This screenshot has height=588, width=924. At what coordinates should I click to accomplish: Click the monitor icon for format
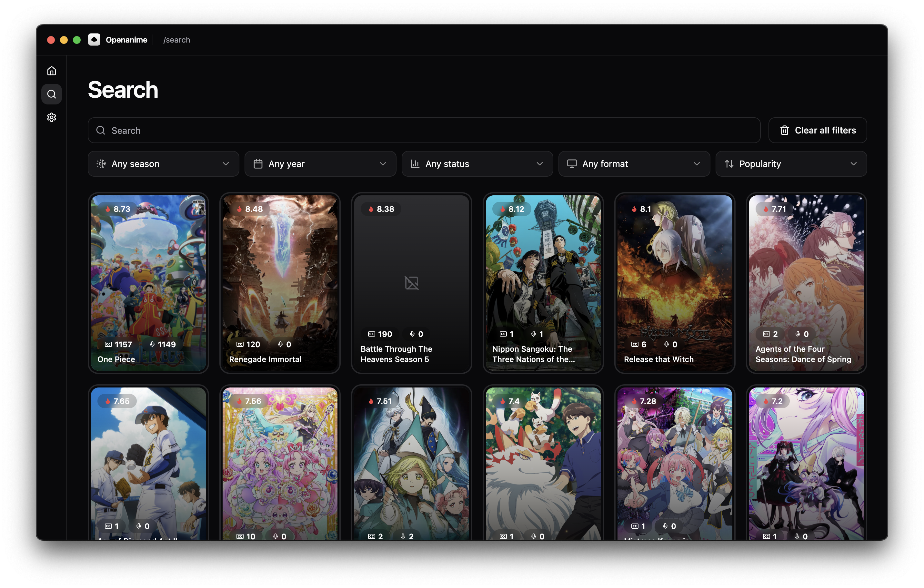tap(572, 164)
